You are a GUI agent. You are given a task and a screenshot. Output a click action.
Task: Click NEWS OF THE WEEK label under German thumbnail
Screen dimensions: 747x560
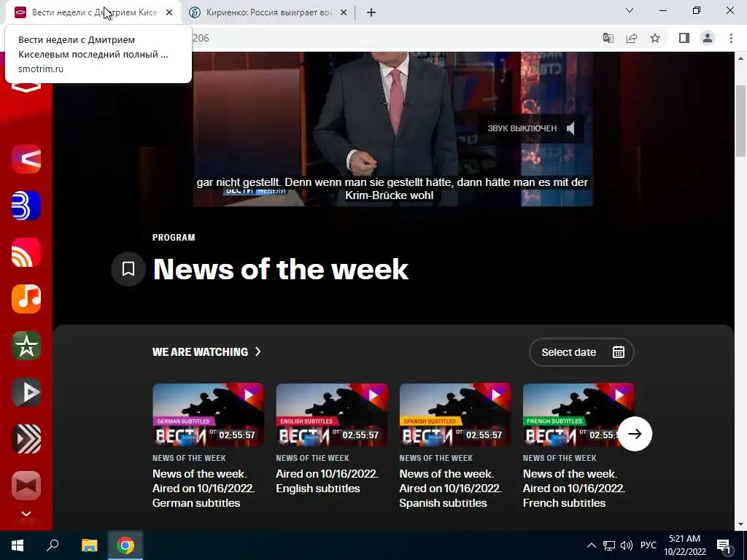point(189,458)
